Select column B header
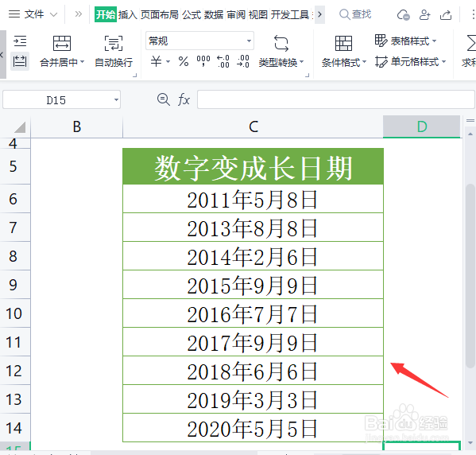Viewport: 476px width, 455px height. click(x=77, y=126)
